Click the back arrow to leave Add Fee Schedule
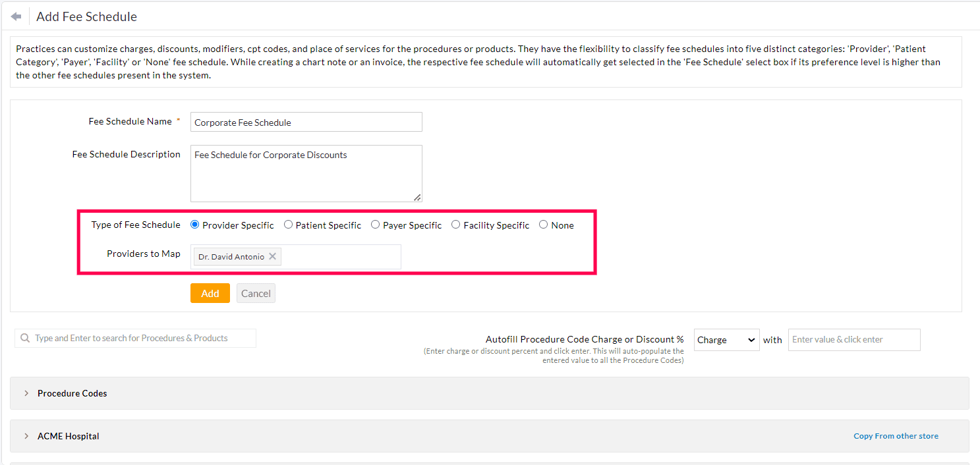Screen dimensions: 980x465 click(16, 15)
